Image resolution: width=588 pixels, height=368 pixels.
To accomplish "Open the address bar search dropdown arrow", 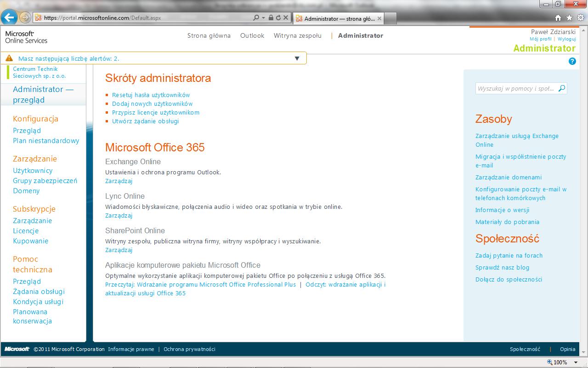I will pyautogui.click(x=263, y=18).
